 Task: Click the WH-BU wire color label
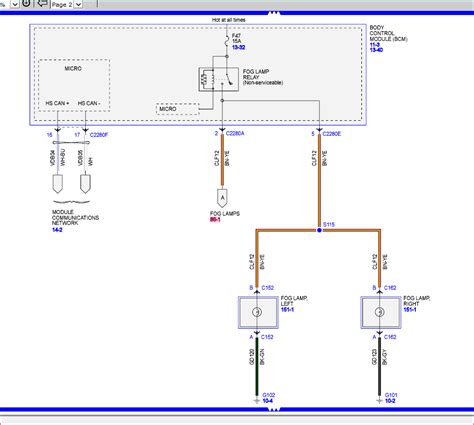point(63,158)
